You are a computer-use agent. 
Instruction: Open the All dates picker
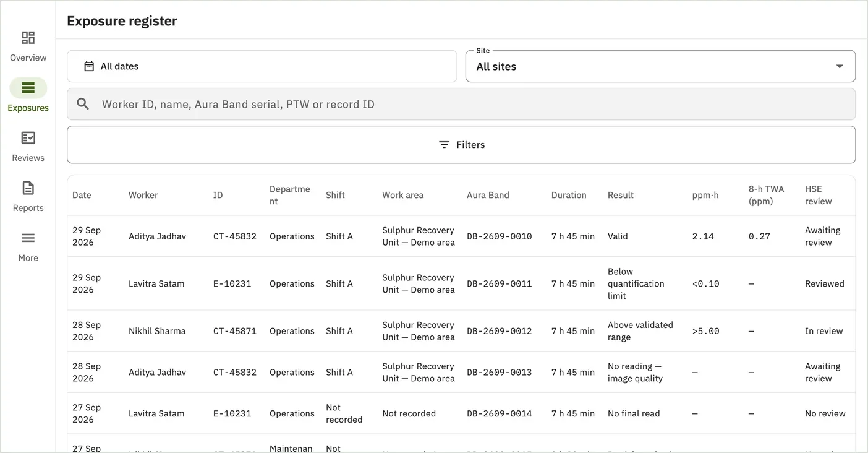pos(262,66)
